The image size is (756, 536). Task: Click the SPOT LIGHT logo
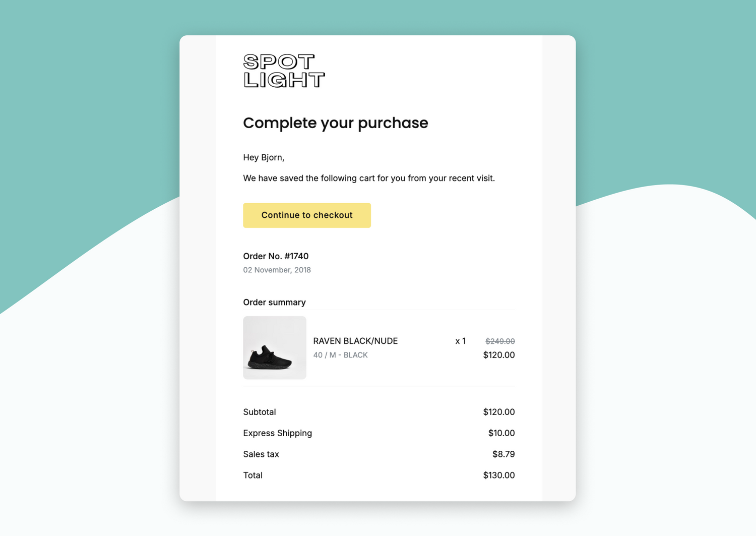coord(284,71)
